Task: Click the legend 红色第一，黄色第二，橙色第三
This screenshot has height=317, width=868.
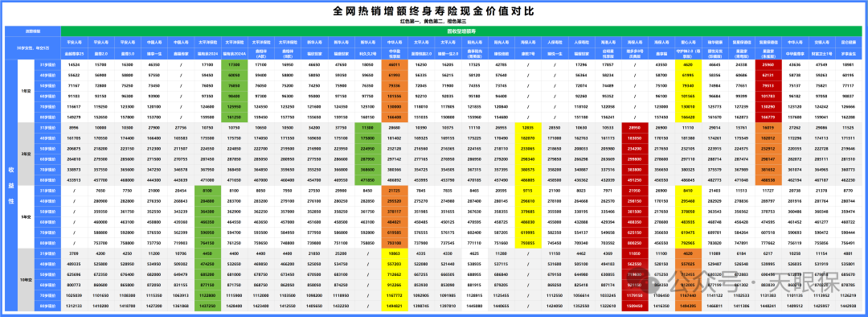Action: click(434, 22)
